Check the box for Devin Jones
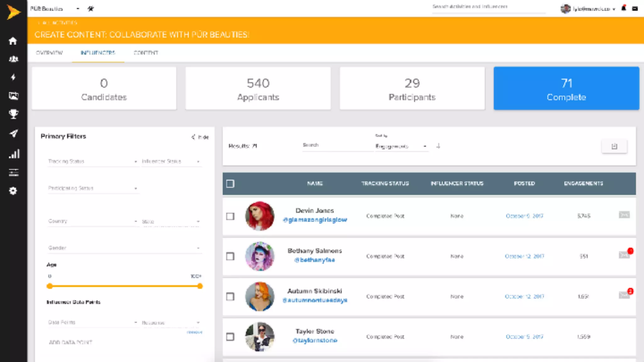The width and height of the screenshot is (644, 362). click(x=230, y=216)
